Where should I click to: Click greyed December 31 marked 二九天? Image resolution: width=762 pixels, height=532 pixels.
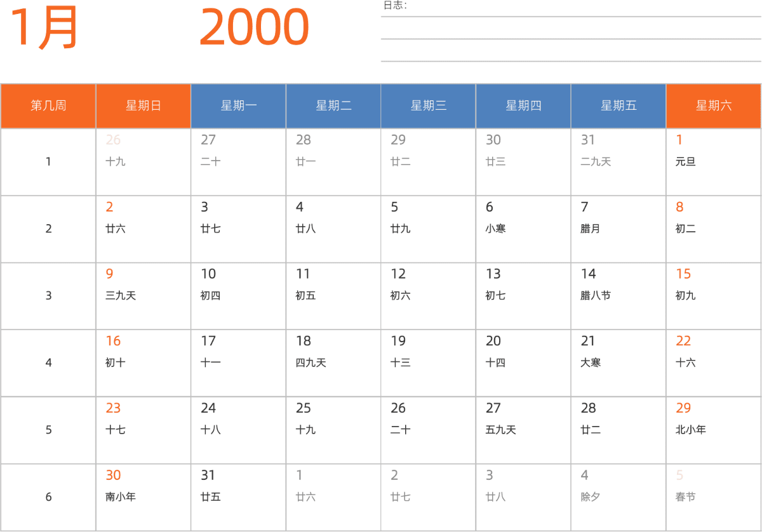pyautogui.click(x=618, y=162)
